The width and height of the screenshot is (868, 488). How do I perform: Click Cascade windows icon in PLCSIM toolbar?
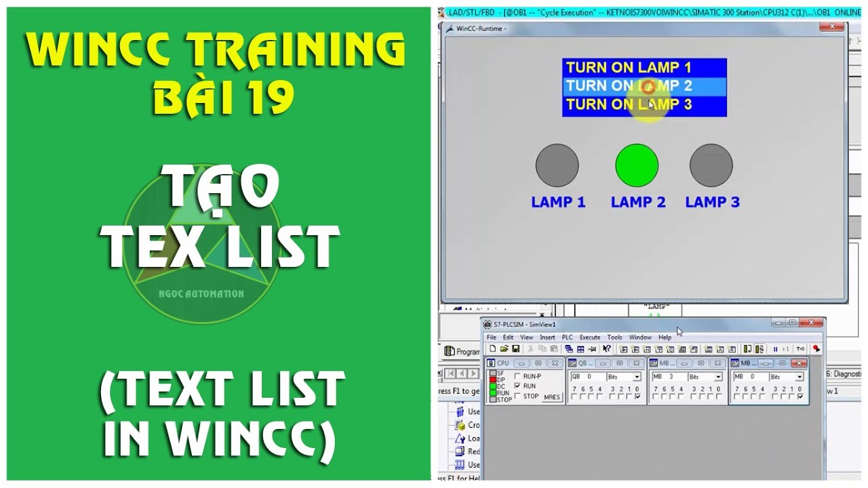[568, 348]
